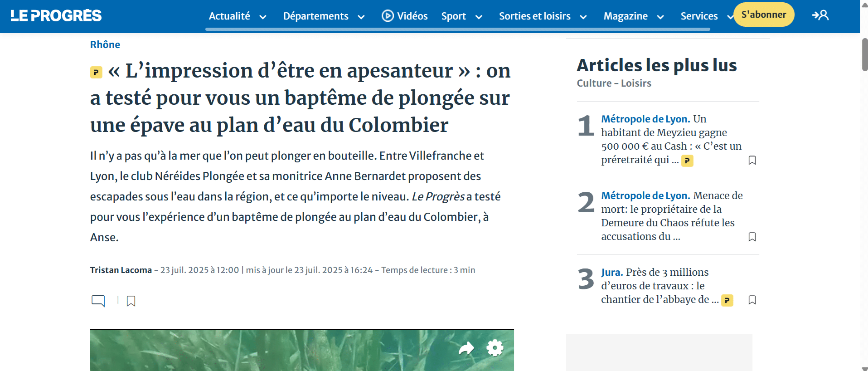Expand the Actualité dropdown menu
Screen dimensions: 868x371
(262, 17)
